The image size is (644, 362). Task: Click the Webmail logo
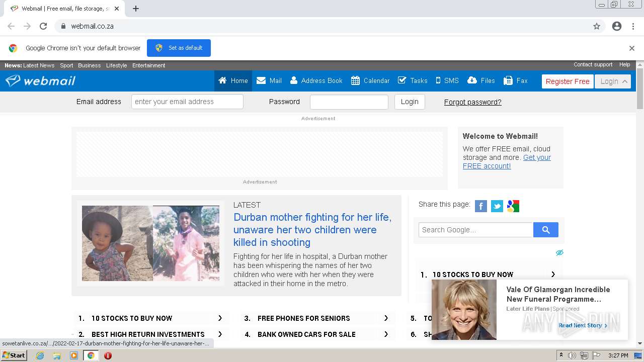pyautogui.click(x=41, y=81)
